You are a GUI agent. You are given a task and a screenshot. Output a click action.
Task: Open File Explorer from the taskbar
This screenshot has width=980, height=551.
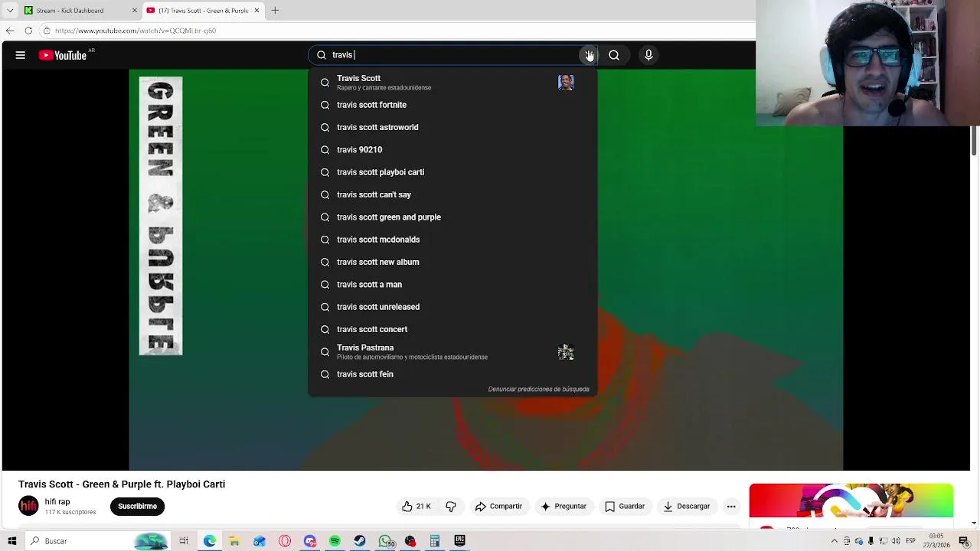[234, 541]
